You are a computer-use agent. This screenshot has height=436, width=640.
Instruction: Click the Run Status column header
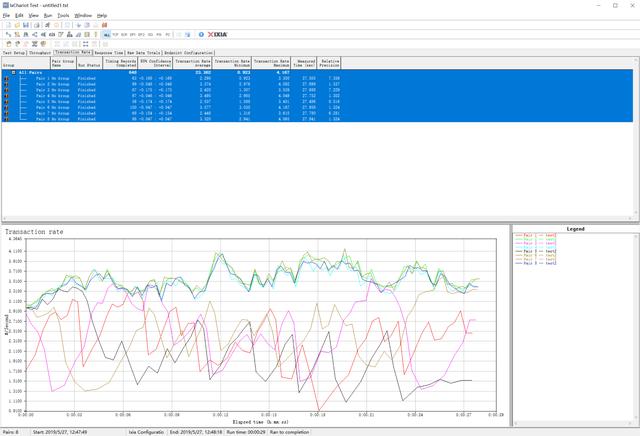pyautogui.click(x=87, y=62)
